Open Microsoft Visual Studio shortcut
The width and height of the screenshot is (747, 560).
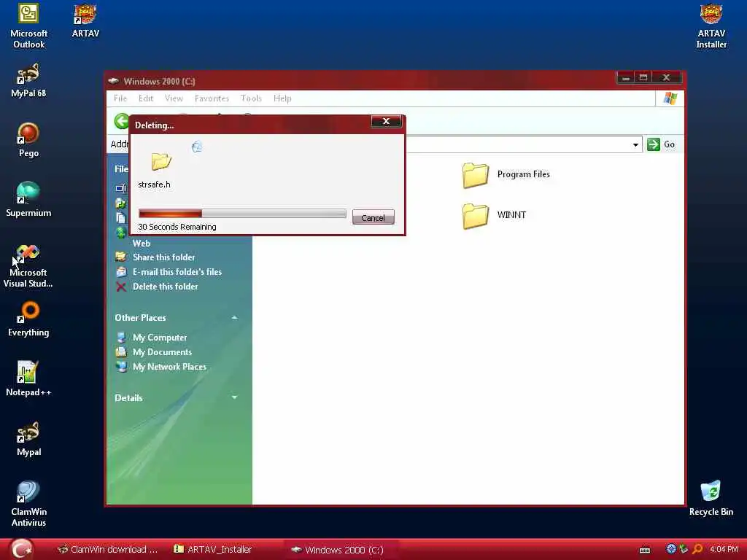[28, 266]
